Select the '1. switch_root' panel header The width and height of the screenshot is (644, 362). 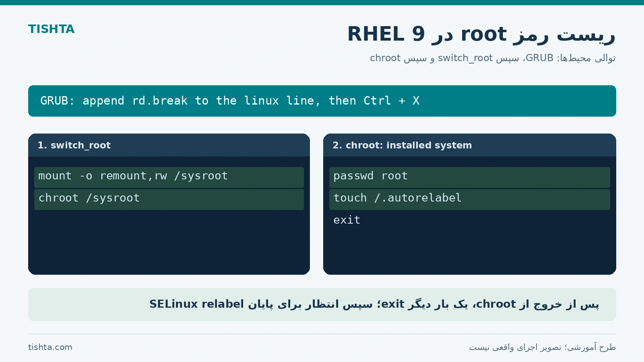tap(169, 145)
